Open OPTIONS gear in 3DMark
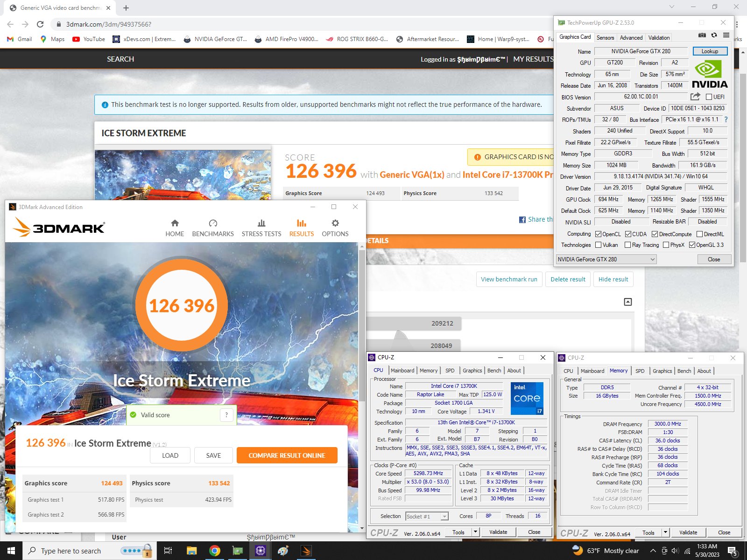The width and height of the screenshot is (747, 560). pyautogui.click(x=335, y=228)
